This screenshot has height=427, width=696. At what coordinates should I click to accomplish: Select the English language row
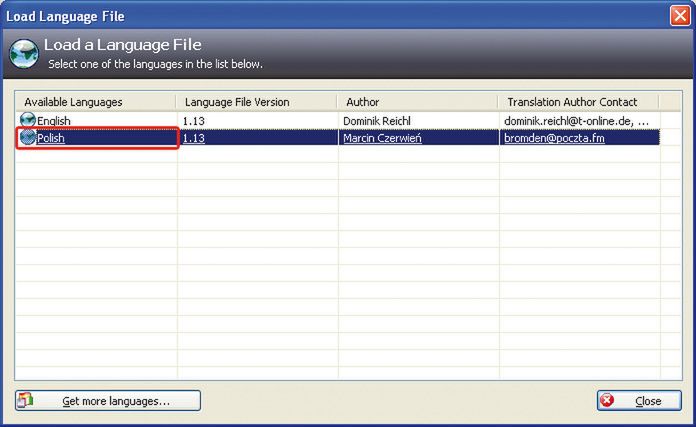click(x=338, y=120)
